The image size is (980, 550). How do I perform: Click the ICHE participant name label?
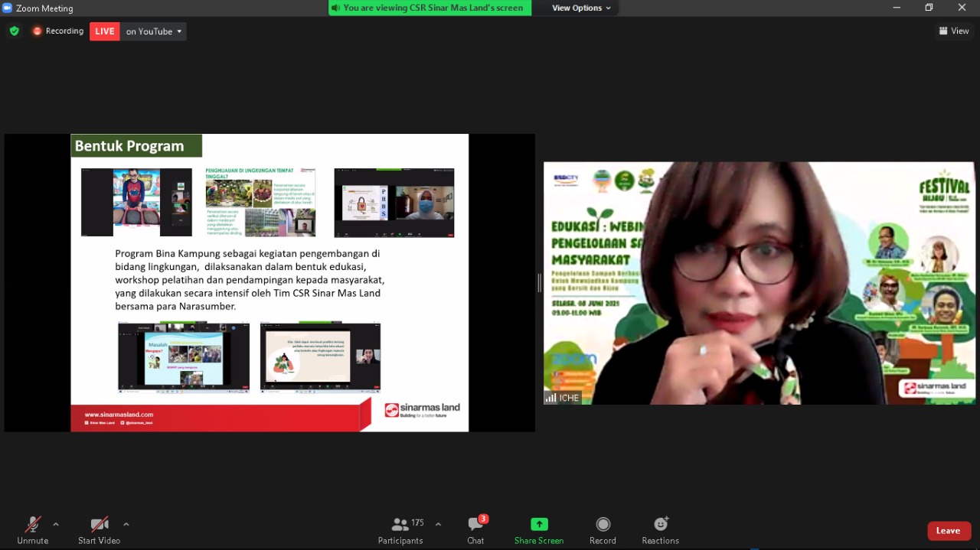pyautogui.click(x=563, y=398)
